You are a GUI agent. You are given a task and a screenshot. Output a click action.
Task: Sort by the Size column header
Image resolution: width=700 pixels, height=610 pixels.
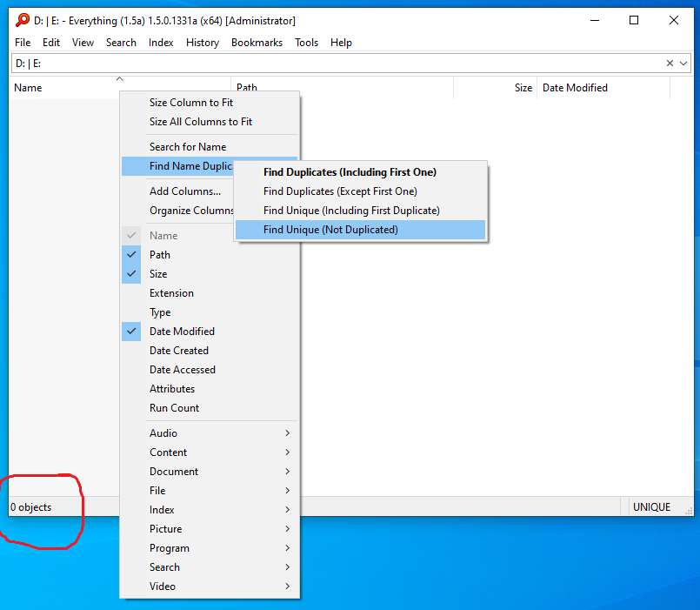pyautogui.click(x=495, y=88)
